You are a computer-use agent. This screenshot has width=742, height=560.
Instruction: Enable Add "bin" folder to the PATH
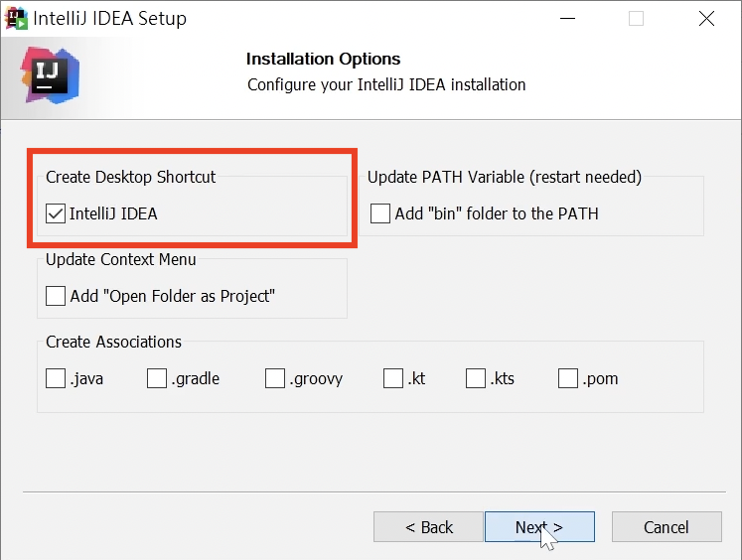[x=380, y=213]
